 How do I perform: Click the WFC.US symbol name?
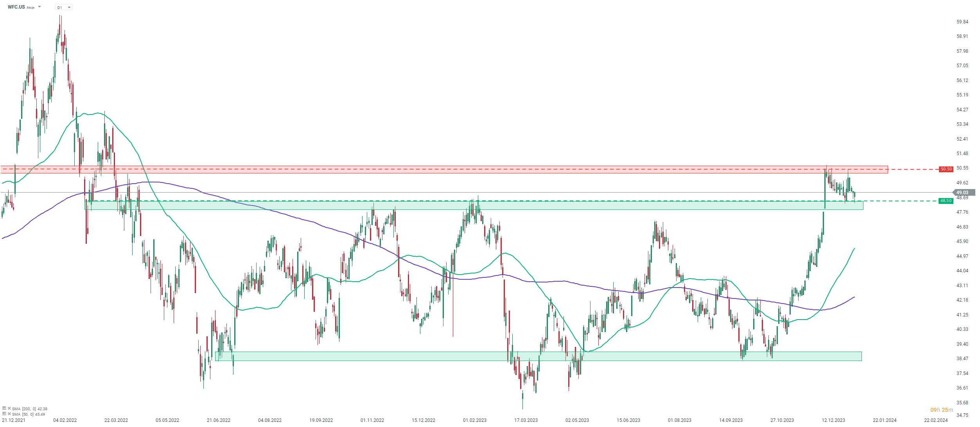[x=16, y=7]
